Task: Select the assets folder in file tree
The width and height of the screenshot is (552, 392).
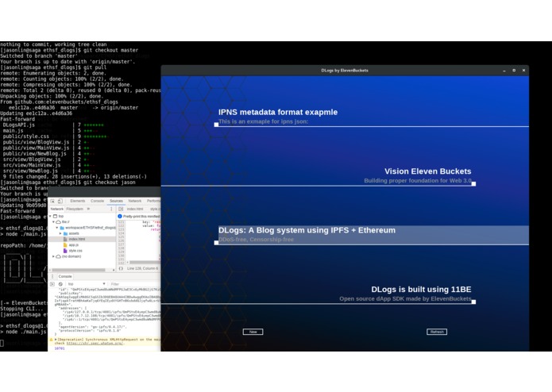Action: click(71, 233)
